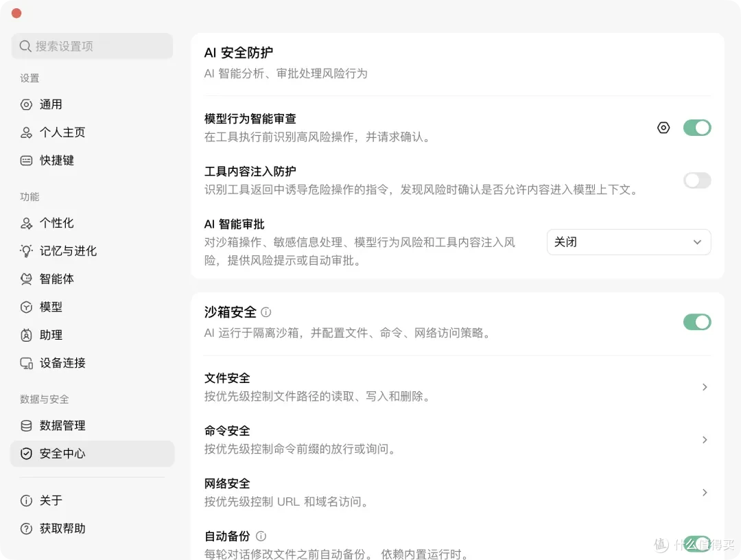Click the 沙箱安全 heading text

(231, 312)
